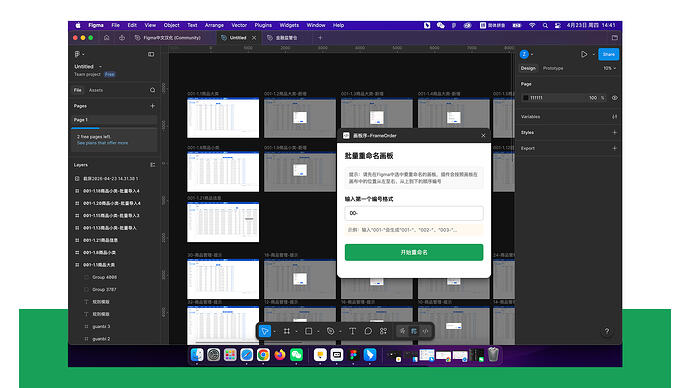Open the Plugins menu in menu bar

pyautogui.click(x=263, y=26)
